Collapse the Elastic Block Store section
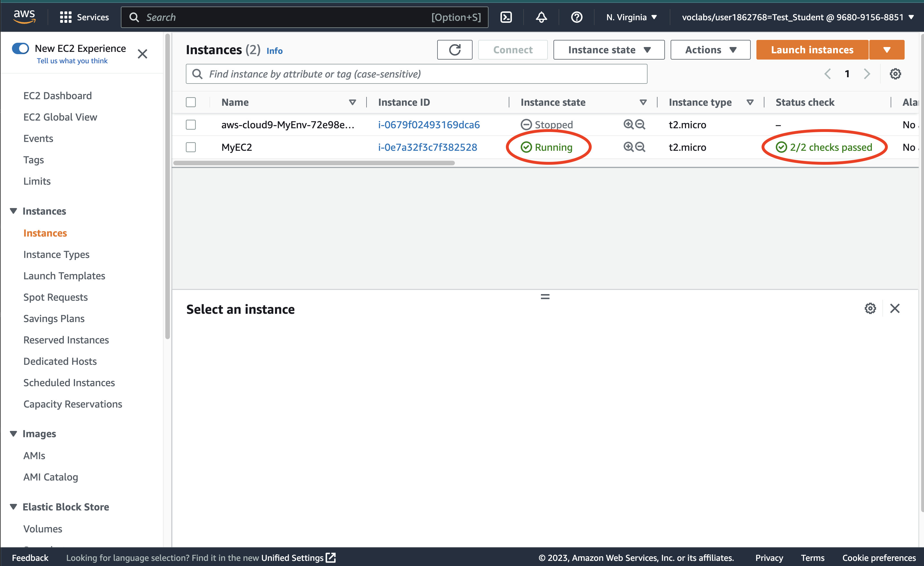Viewport: 924px width, 566px height. coord(13,506)
